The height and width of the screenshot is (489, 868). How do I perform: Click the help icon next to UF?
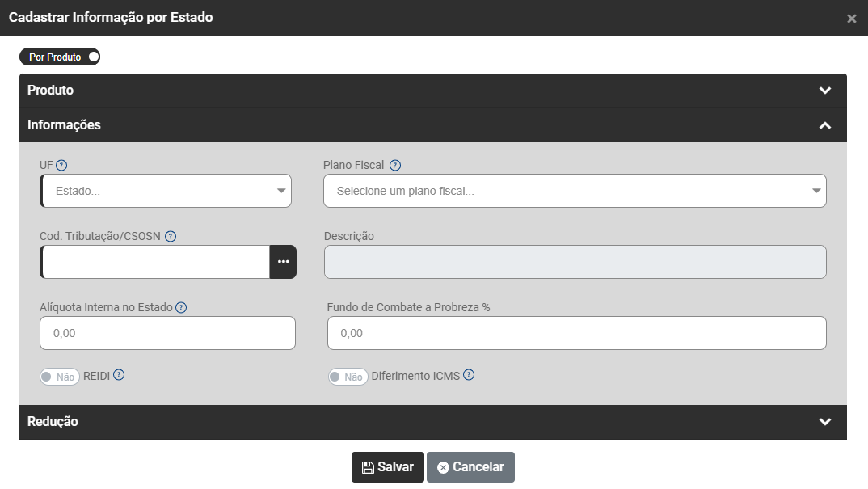point(61,165)
